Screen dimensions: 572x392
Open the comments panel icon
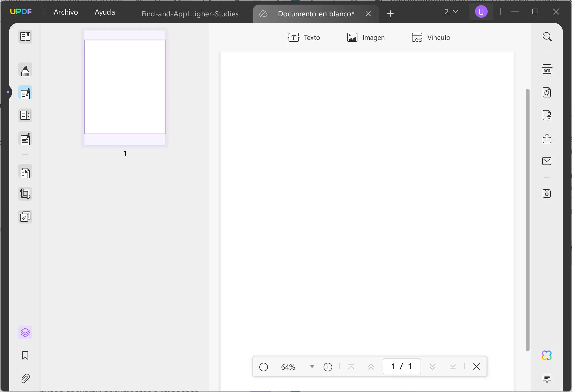(x=547, y=378)
